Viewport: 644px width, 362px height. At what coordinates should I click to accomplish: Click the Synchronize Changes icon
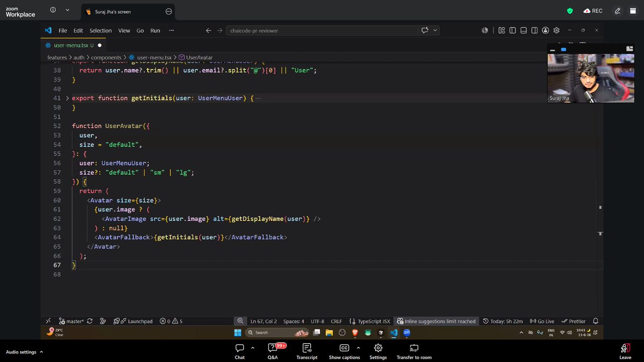(89, 321)
